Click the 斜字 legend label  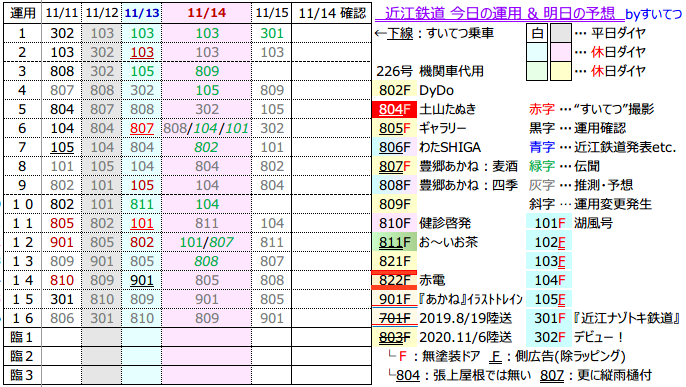[x=542, y=204]
